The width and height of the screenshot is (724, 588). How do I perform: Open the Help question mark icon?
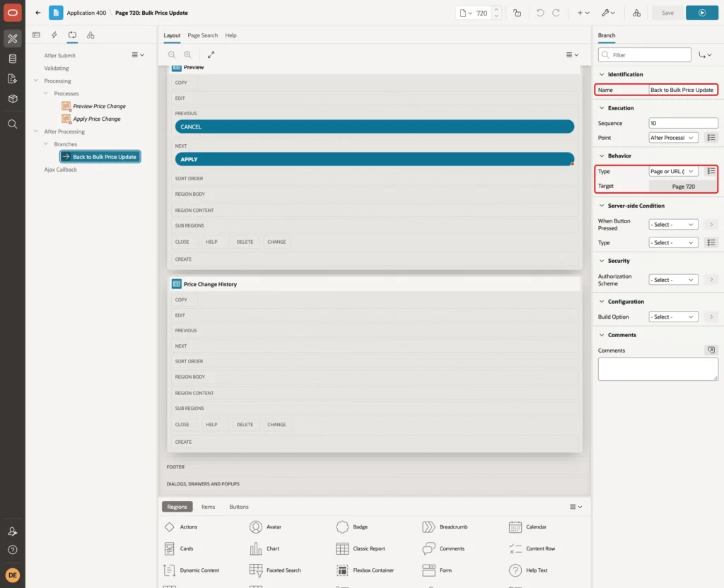point(13,550)
